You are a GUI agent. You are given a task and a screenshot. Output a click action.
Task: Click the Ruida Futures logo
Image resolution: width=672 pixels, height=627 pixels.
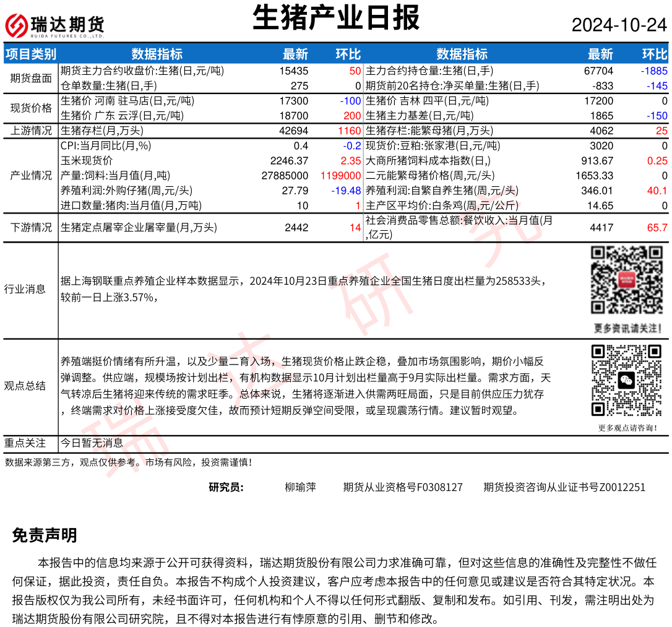click(55, 25)
